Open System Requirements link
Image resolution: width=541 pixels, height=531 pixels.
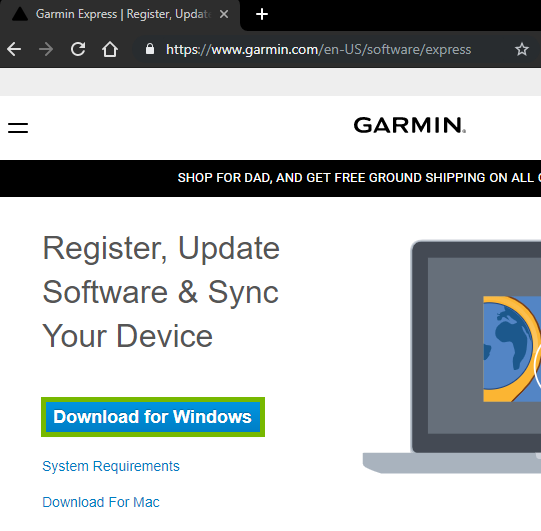coord(111,466)
